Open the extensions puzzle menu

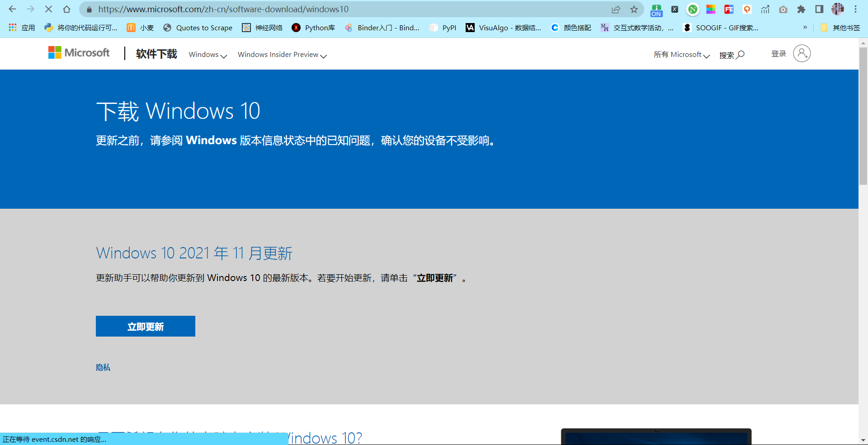click(801, 9)
